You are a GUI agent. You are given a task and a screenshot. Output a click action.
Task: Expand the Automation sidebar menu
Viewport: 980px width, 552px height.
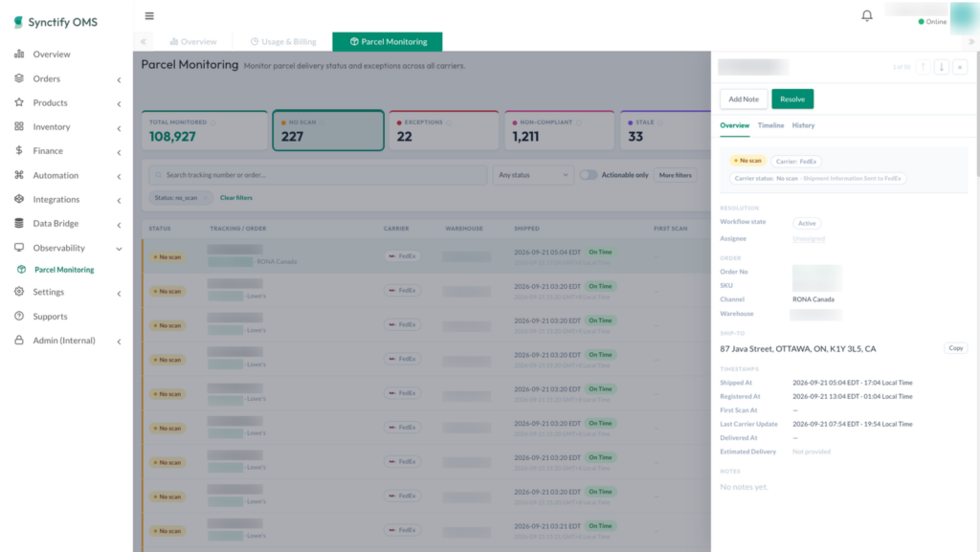[x=119, y=176]
